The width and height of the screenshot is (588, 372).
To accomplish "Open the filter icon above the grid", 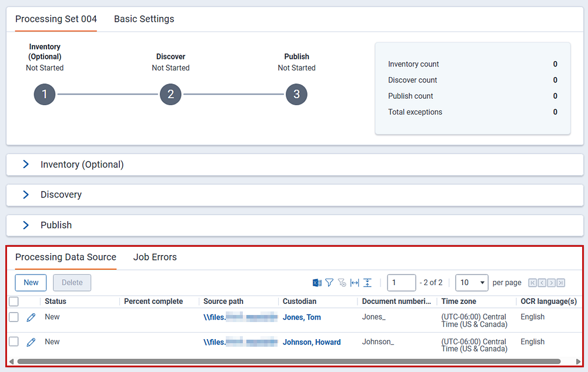I will tap(329, 283).
